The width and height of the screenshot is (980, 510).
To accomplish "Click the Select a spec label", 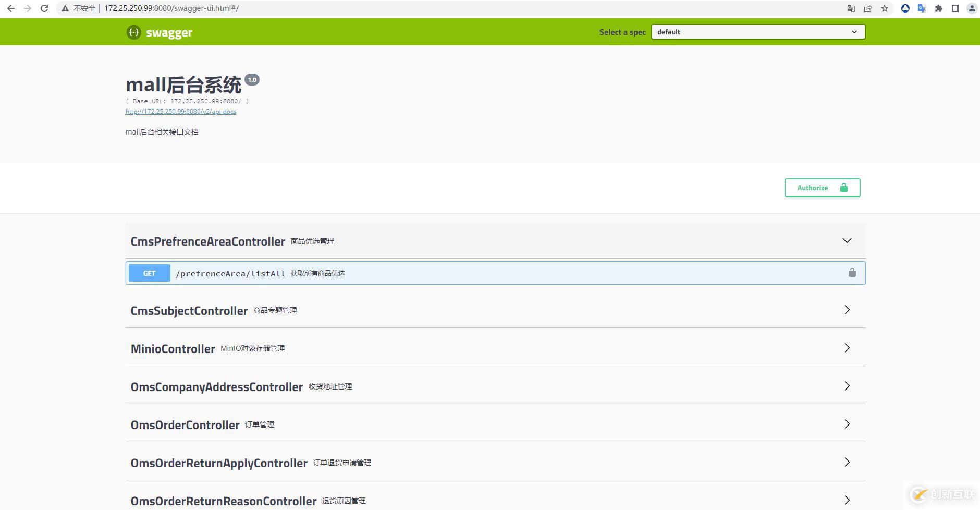I will coord(622,32).
